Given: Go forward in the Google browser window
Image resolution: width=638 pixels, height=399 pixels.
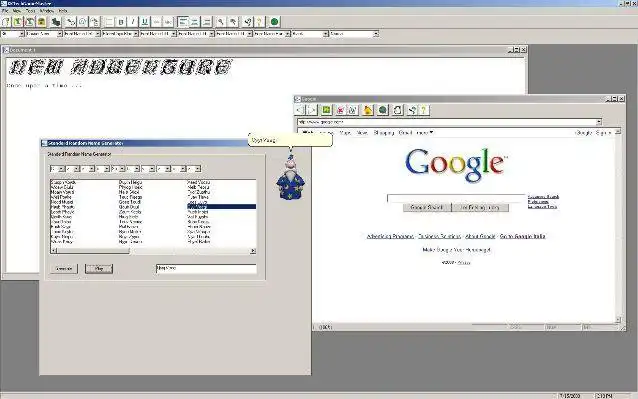Looking at the screenshot, I should tap(312, 110).
